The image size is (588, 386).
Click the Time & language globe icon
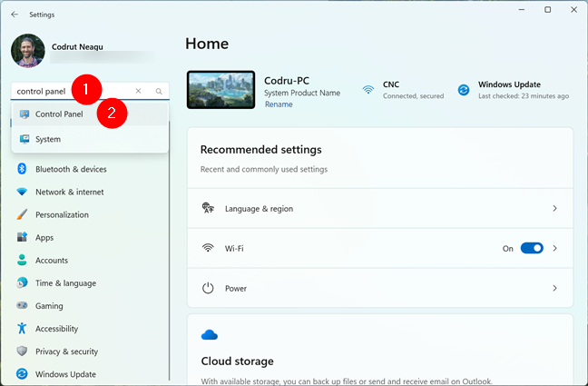[x=22, y=282]
